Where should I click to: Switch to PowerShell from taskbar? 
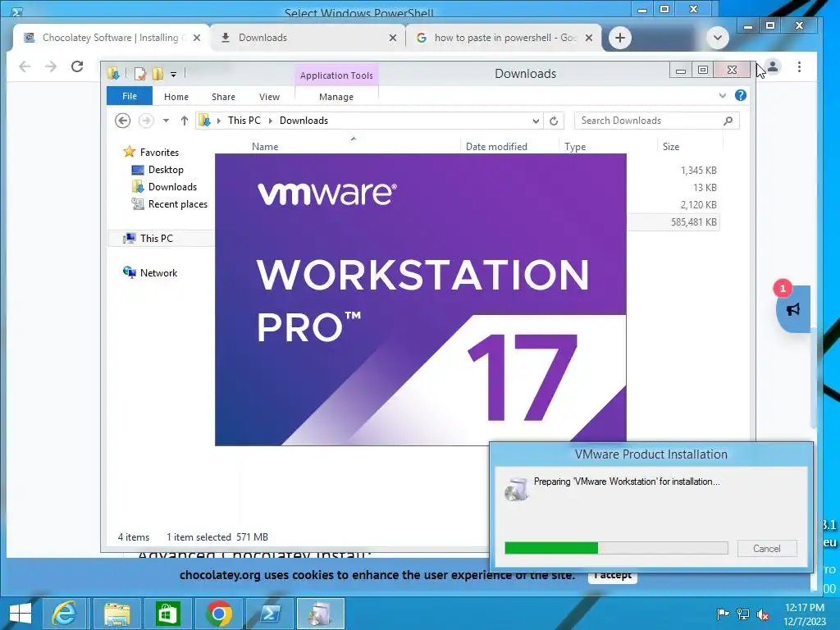(x=270, y=614)
